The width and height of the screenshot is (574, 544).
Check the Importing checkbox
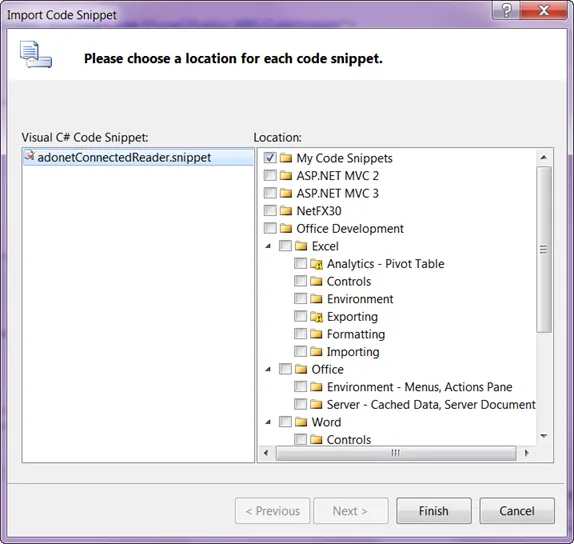click(x=301, y=351)
